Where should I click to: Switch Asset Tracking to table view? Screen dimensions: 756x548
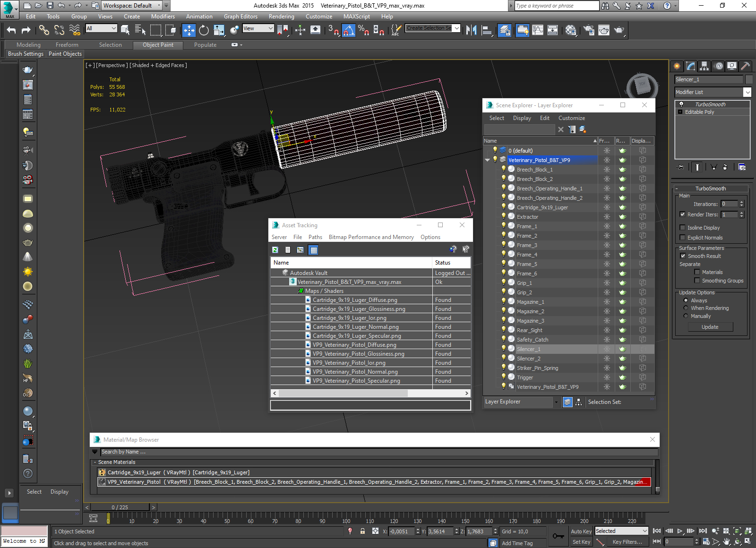click(x=314, y=250)
